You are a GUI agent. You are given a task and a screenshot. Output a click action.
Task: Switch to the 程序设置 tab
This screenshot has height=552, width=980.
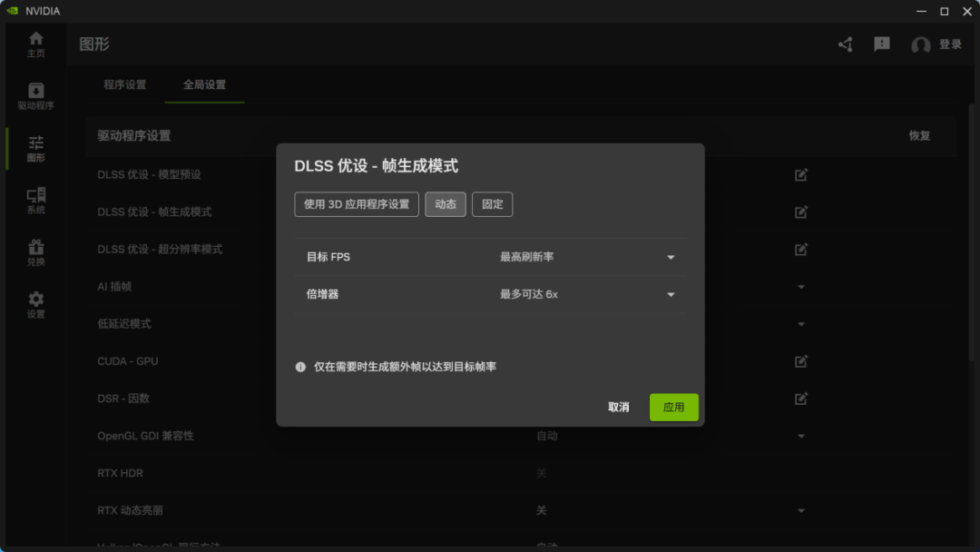tap(124, 85)
